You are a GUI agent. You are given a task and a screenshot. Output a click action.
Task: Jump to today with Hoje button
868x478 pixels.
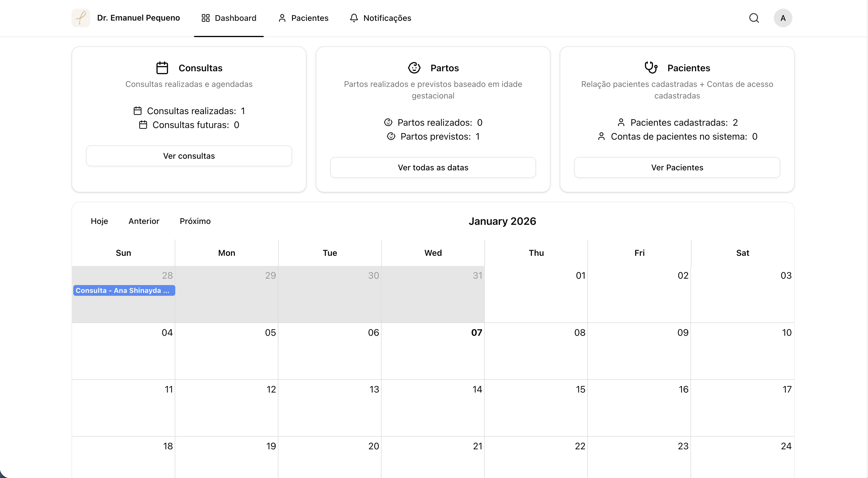tap(99, 221)
